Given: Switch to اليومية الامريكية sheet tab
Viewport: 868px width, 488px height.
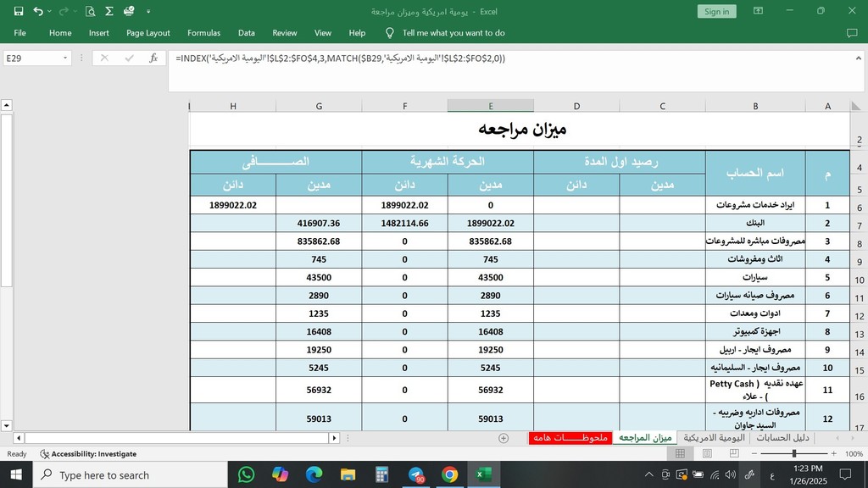Looking at the screenshot, I should 714,438.
